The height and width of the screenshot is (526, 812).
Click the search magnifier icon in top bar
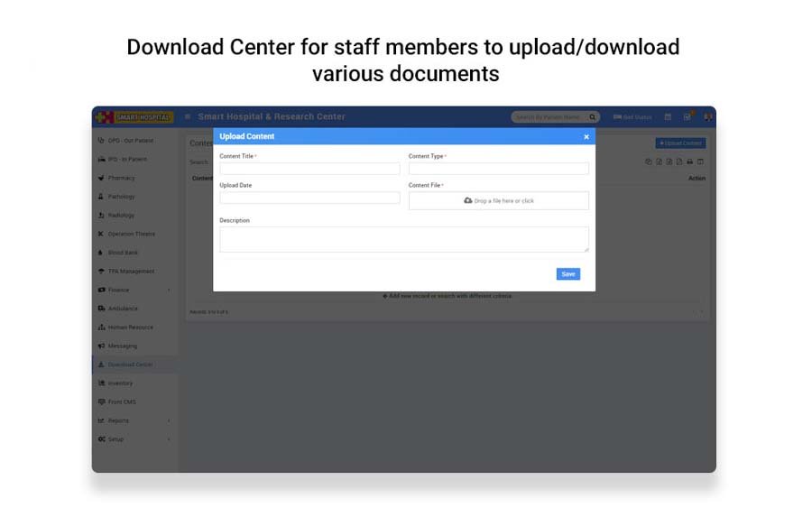pos(593,117)
